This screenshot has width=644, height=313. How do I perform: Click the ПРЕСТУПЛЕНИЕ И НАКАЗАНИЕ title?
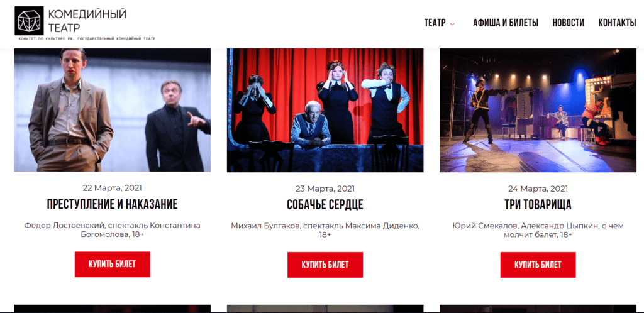tap(112, 204)
